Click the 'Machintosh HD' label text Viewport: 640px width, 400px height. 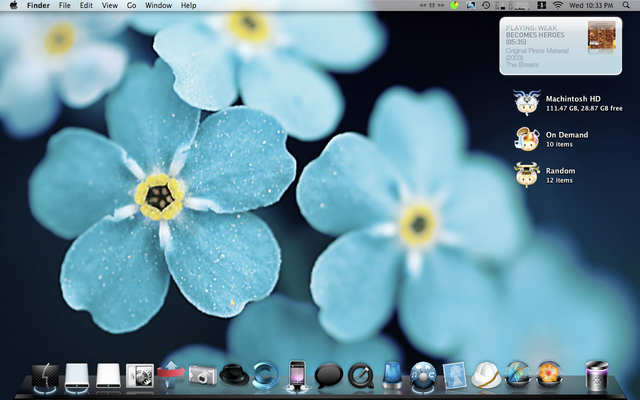click(573, 99)
